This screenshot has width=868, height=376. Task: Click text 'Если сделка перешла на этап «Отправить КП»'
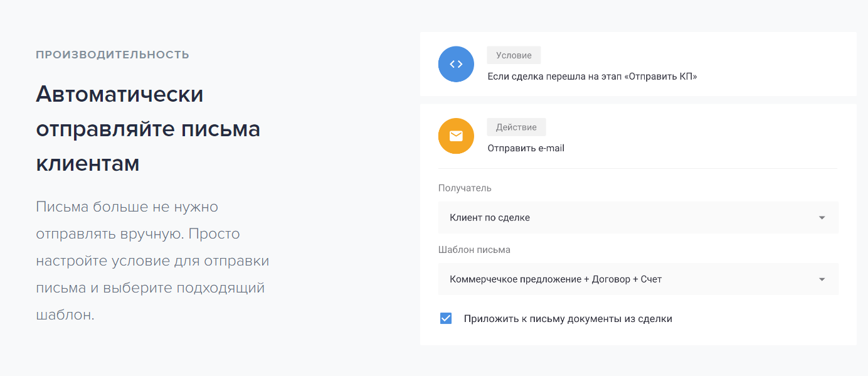point(593,77)
